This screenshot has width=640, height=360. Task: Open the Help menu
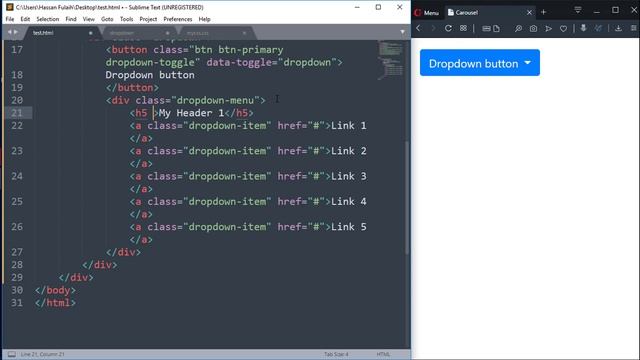(204, 19)
